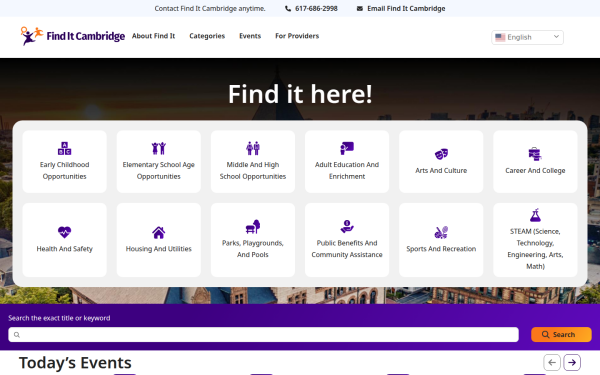Click the Find it here! heading

pyautogui.click(x=300, y=94)
